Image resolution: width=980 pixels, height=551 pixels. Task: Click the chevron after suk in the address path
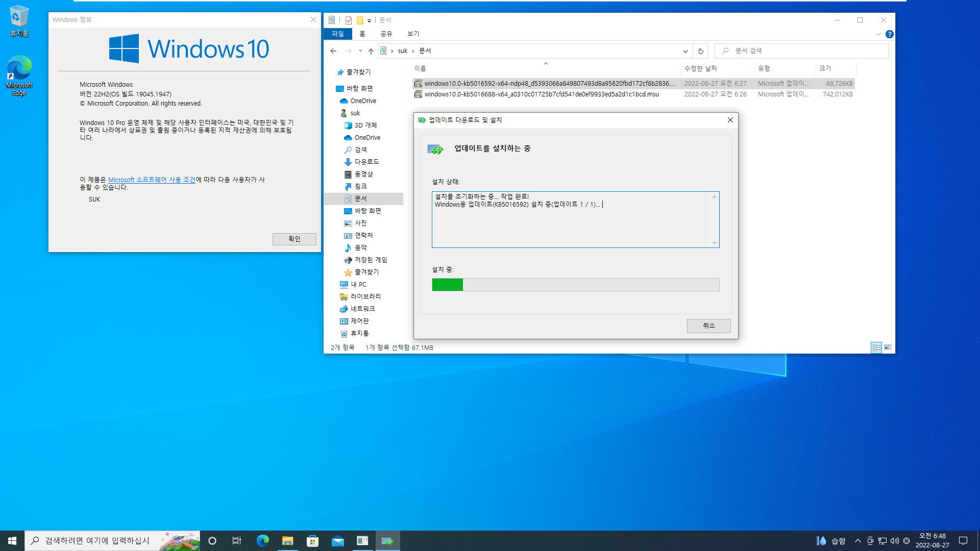[x=413, y=51]
